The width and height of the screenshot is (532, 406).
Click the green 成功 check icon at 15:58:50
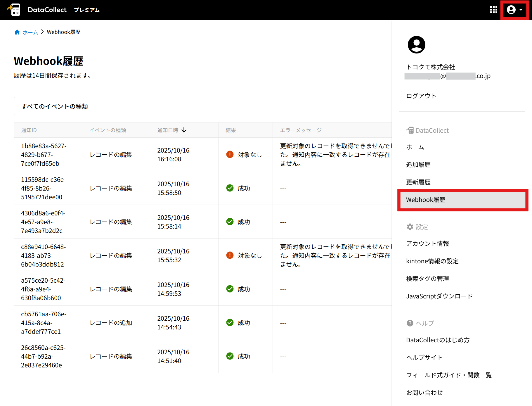tap(230, 188)
